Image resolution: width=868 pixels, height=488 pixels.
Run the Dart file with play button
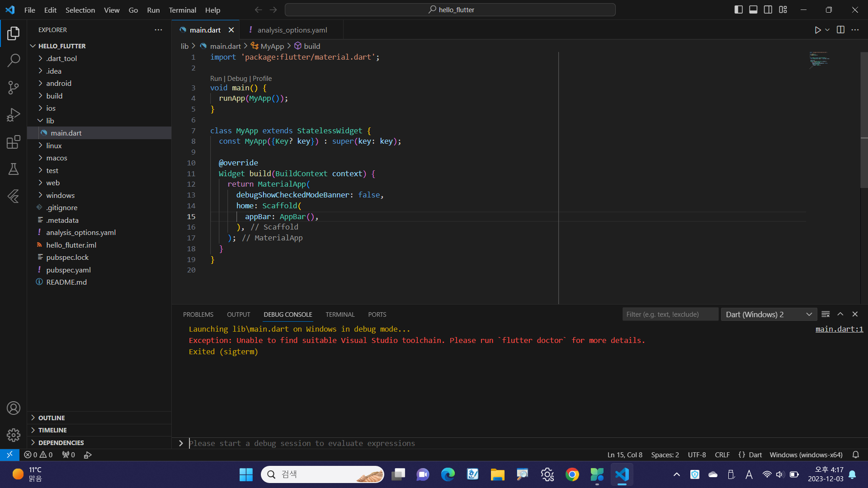817,30
